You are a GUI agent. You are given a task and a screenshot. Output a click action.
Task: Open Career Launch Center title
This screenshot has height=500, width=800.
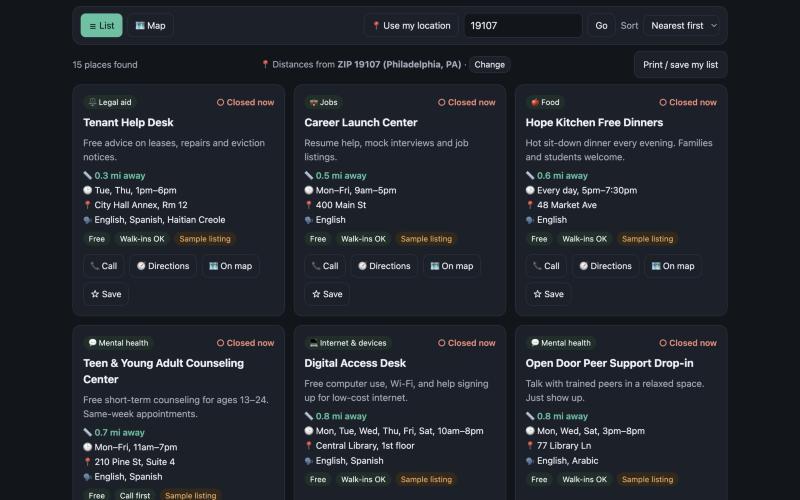pos(361,122)
